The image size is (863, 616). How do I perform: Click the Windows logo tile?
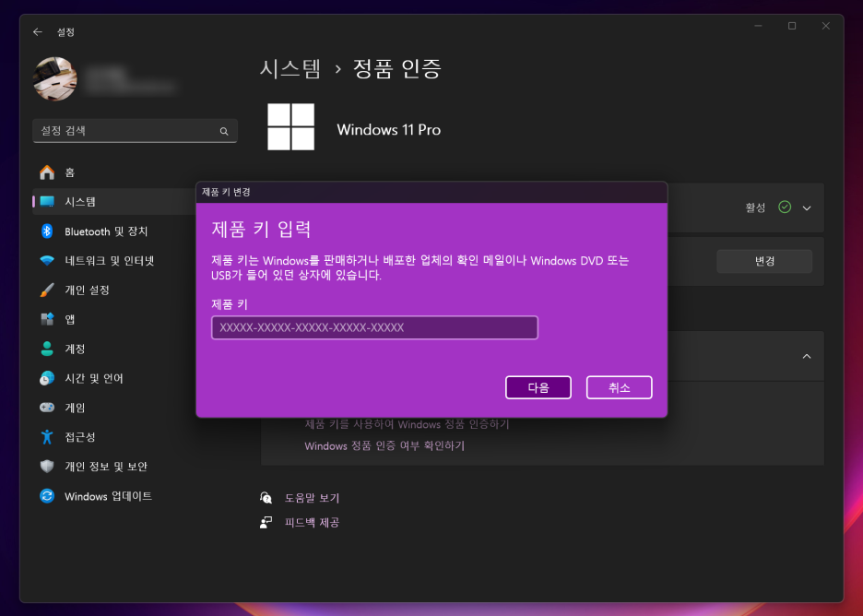pos(291,126)
